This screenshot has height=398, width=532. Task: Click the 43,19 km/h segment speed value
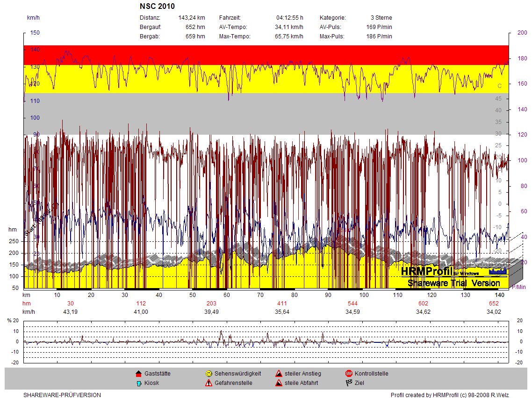click(70, 312)
